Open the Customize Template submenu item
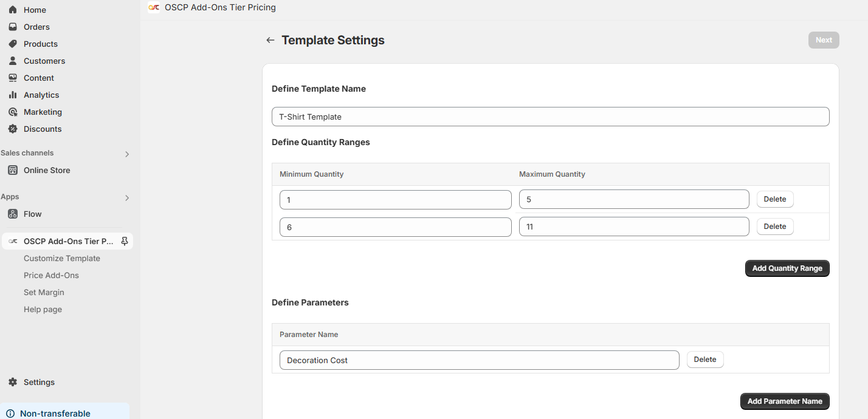 coord(62,258)
